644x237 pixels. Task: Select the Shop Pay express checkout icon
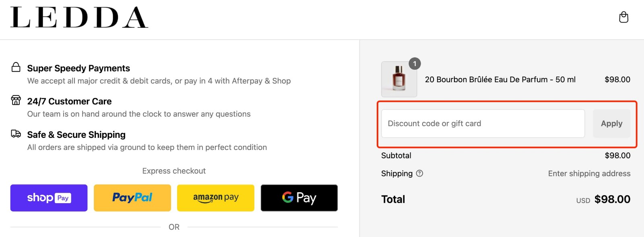49,197
